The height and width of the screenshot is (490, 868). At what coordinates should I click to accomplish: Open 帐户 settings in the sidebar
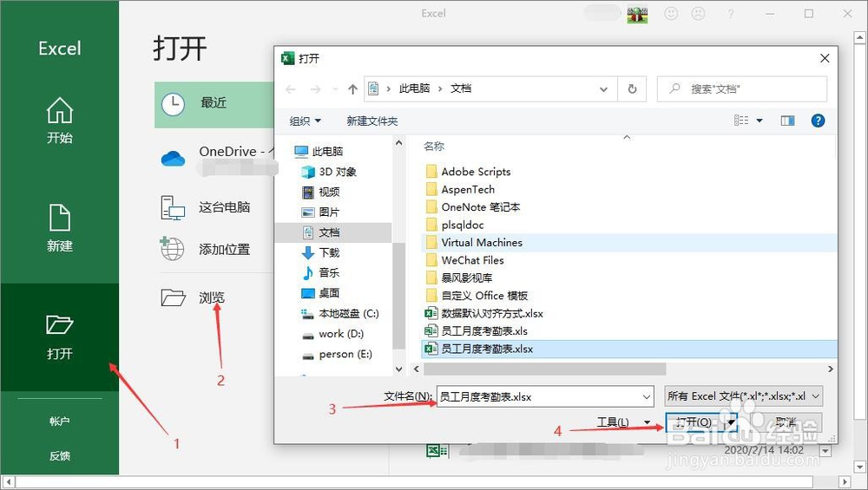click(59, 421)
